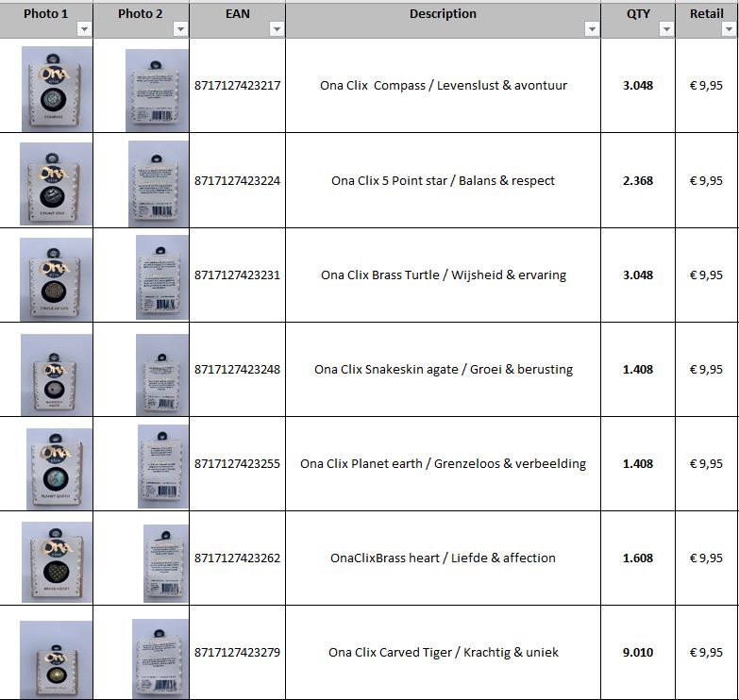Select the Compass front photo thumbnail

coord(57,89)
